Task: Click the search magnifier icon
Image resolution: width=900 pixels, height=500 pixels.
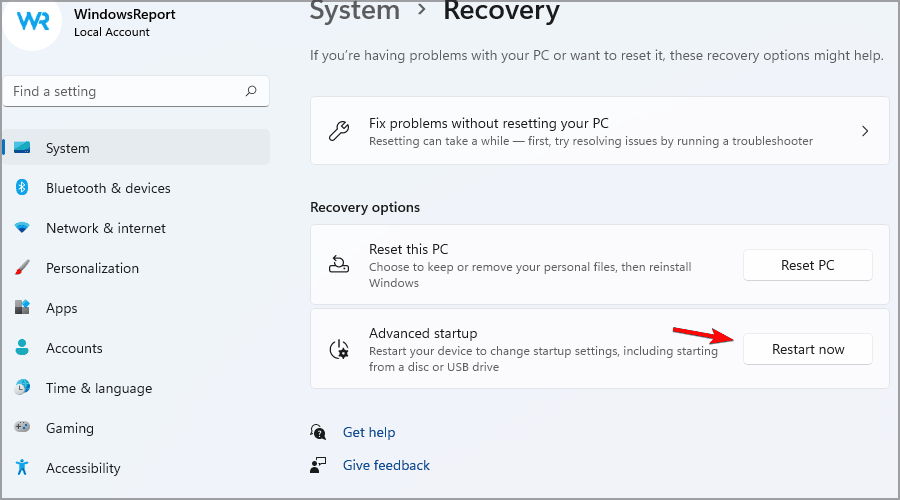Action: (251, 91)
